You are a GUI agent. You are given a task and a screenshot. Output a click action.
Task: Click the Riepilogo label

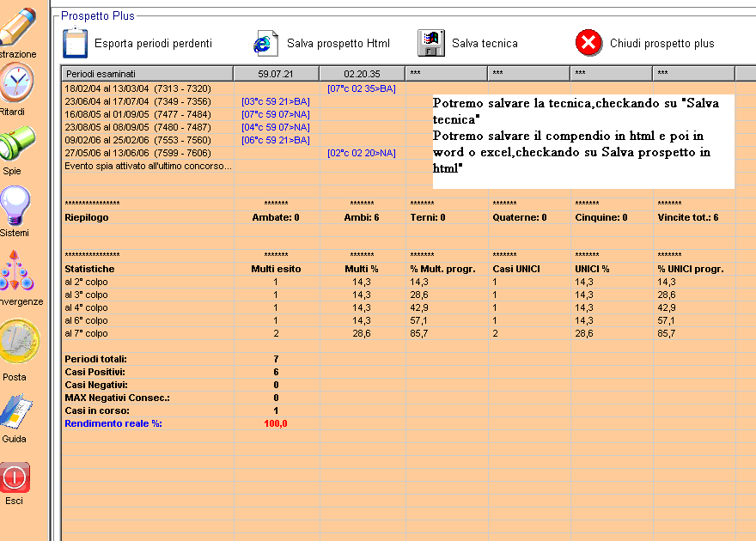(87, 217)
